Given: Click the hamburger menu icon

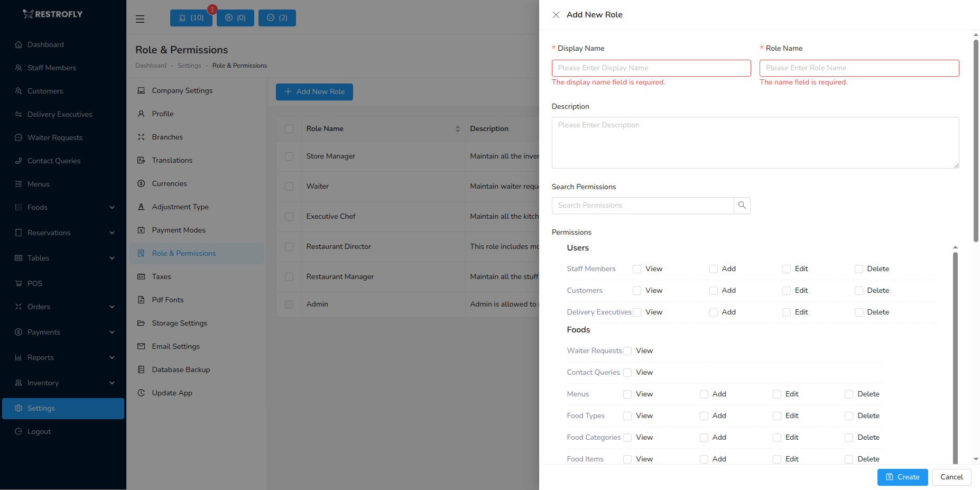Looking at the screenshot, I should [x=140, y=19].
